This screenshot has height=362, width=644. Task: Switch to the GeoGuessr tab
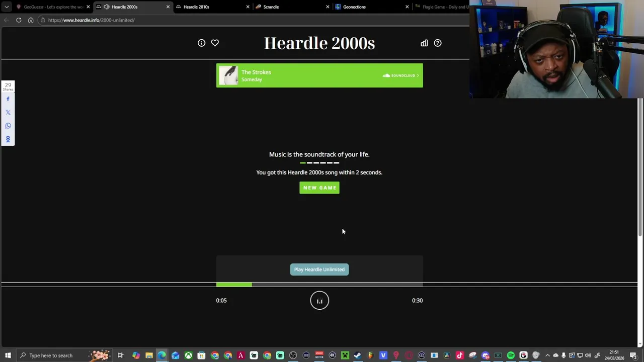coord(53,7)
